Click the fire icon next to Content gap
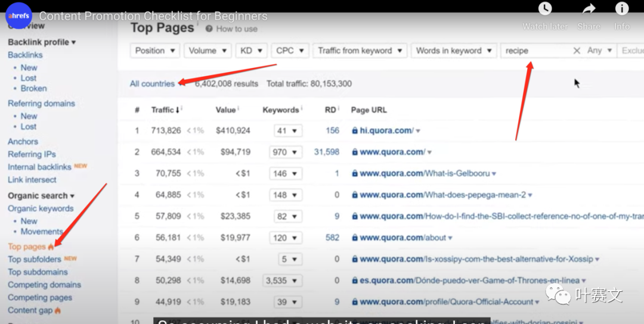The width and height of the screenshot is (644, 324). point(57,310)
